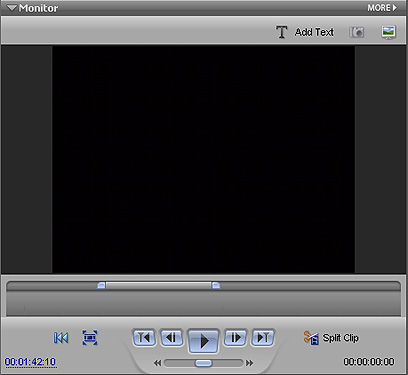The height and width of the screenshot is (375, 408).
Task: Click the left work area handle
Action: tap(101, 285)
